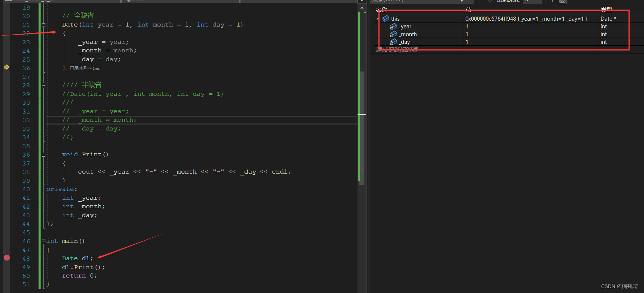Click the '//// 半缺省' comment on line 28
The image size is (644, 293).
[x=82, y=85]
